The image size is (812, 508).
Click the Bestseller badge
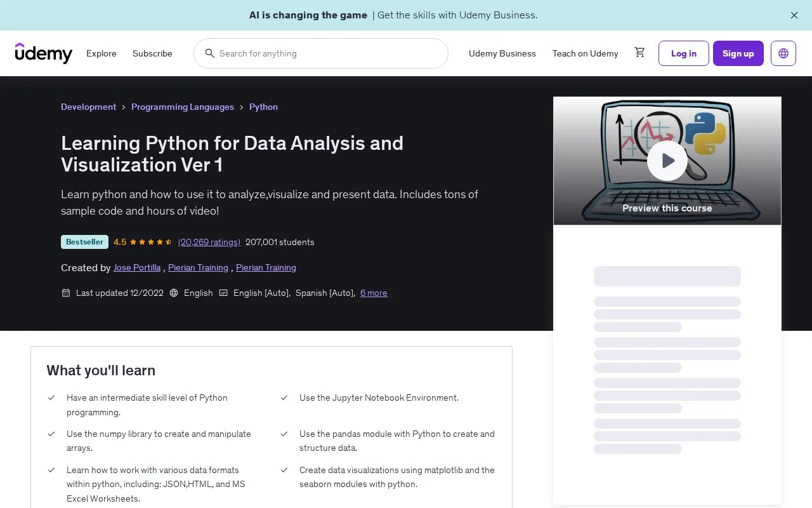point(84,242)
